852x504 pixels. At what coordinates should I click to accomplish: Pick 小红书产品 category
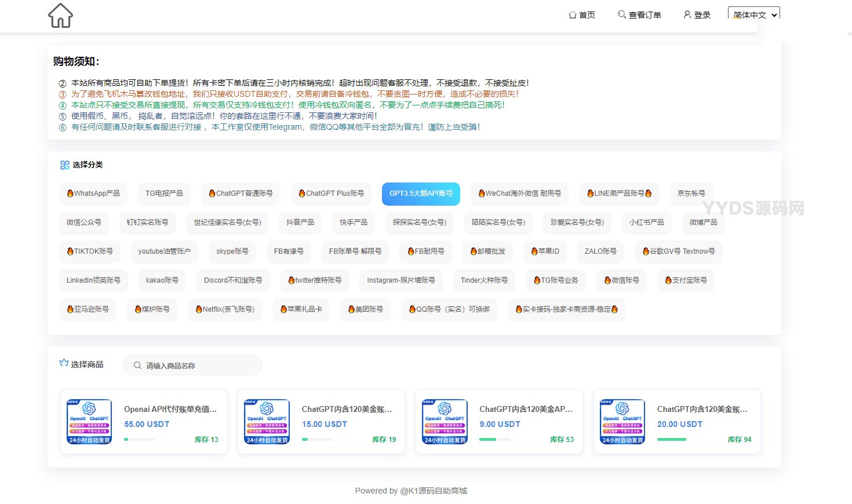(x=646, y=222)
